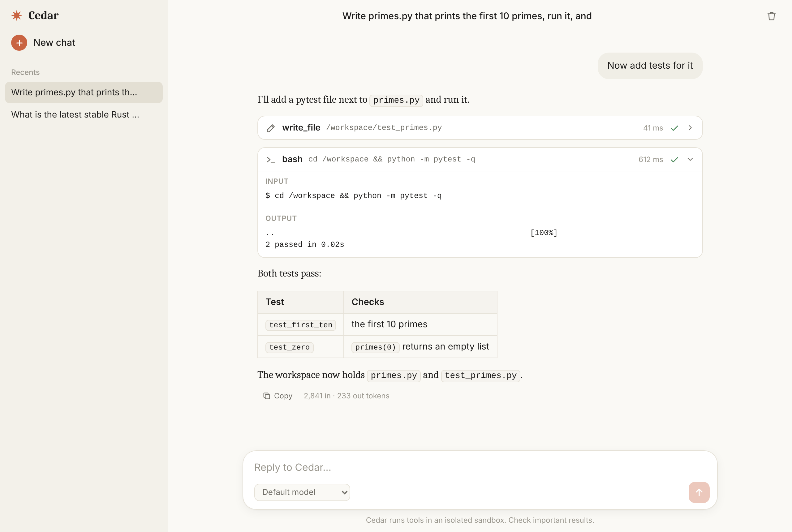Image resolution: width=792 pixels, height=532 pixels.
Task: Click the 'primes(0) returns an empty list' cell
Action: 420,347
